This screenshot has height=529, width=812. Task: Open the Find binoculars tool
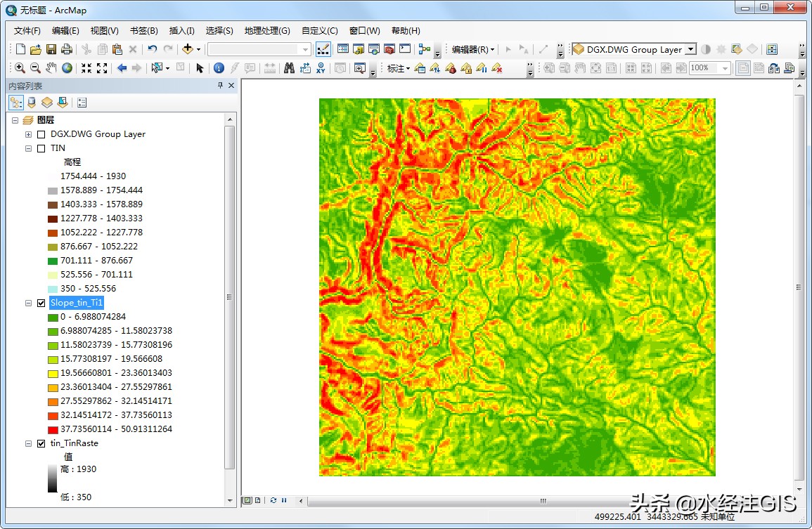click(x=289, y=68)
